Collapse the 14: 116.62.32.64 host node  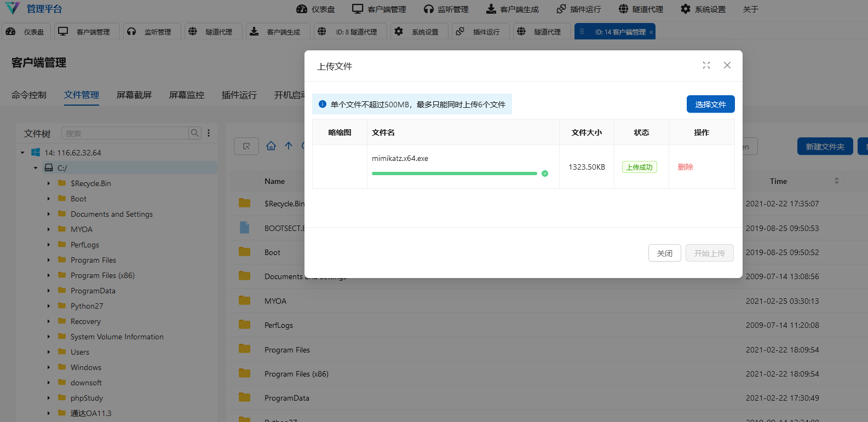point(22,153)
